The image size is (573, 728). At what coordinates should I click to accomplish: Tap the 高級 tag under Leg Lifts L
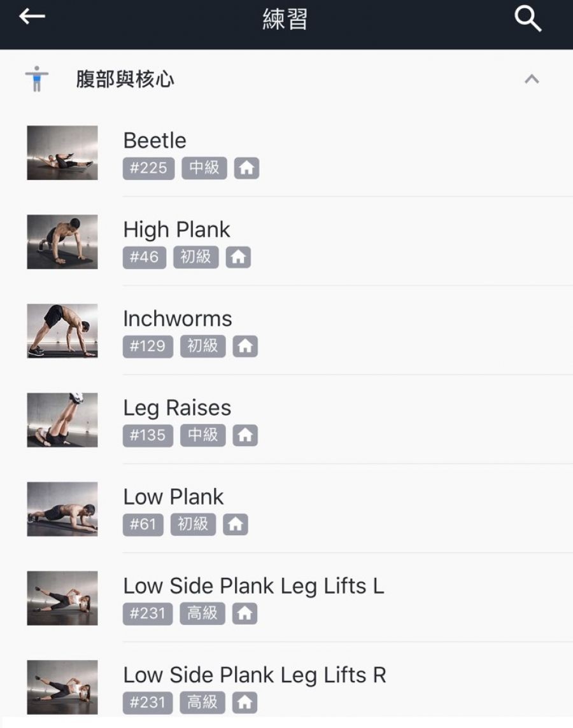202,613
